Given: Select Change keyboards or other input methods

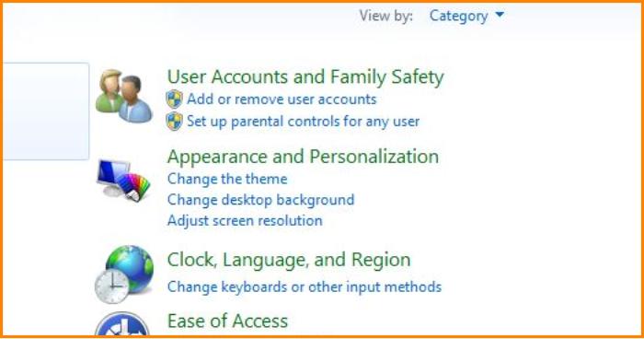Looking at the screenshot, I should click(305, 286).
